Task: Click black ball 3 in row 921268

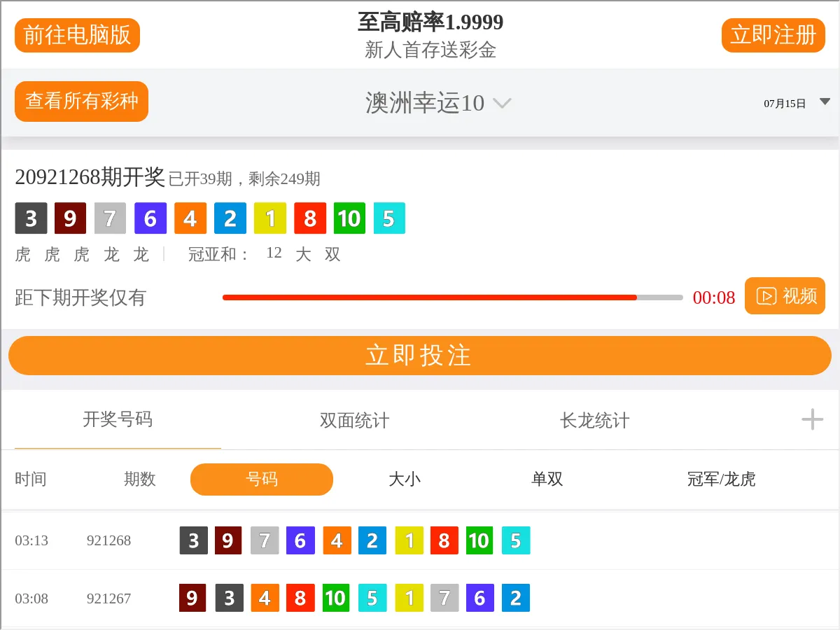Action: 193,540
